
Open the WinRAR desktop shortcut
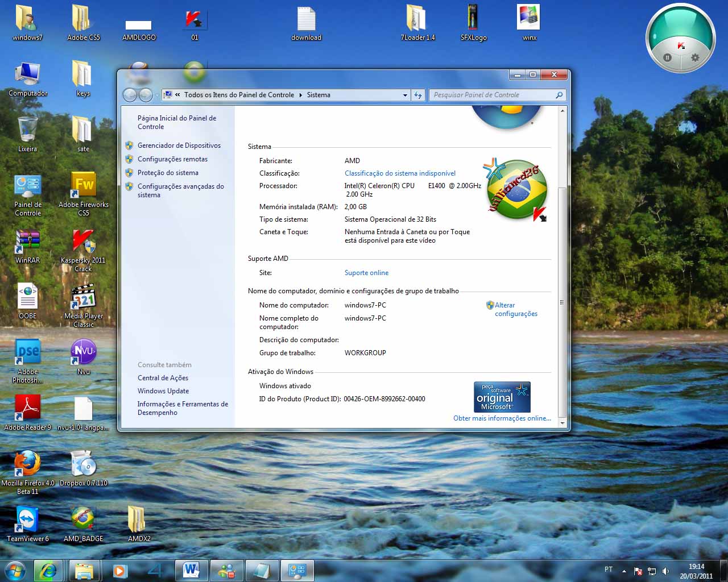pos(27,242)
